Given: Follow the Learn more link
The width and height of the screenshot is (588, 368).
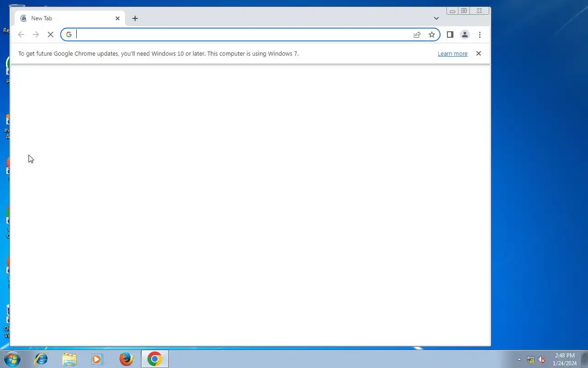Looking at the screenshot, I should click(452, 54).
